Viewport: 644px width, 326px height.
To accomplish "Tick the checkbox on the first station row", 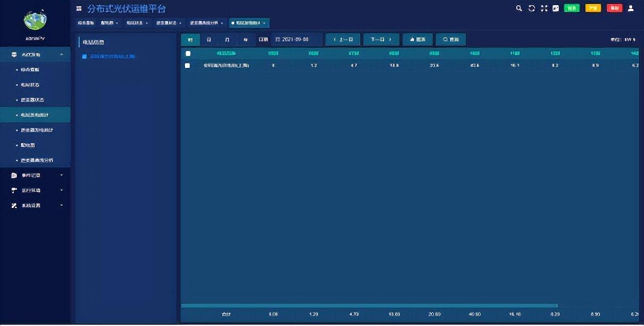I will (187, 66).
